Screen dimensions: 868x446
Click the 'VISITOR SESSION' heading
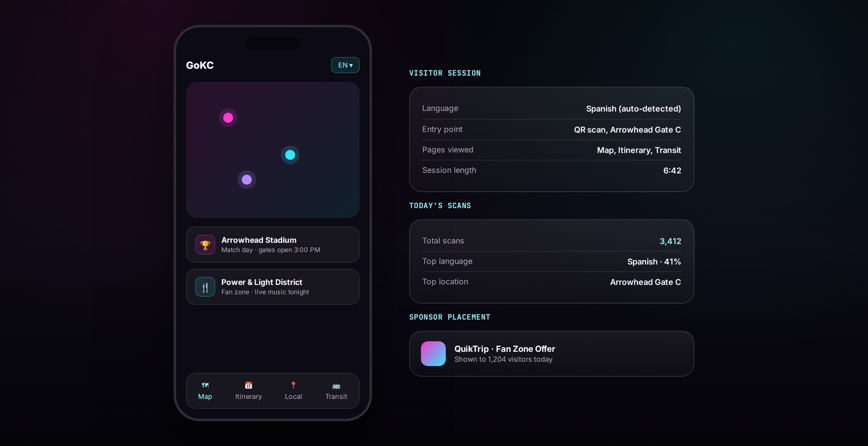tap(445, 73)
